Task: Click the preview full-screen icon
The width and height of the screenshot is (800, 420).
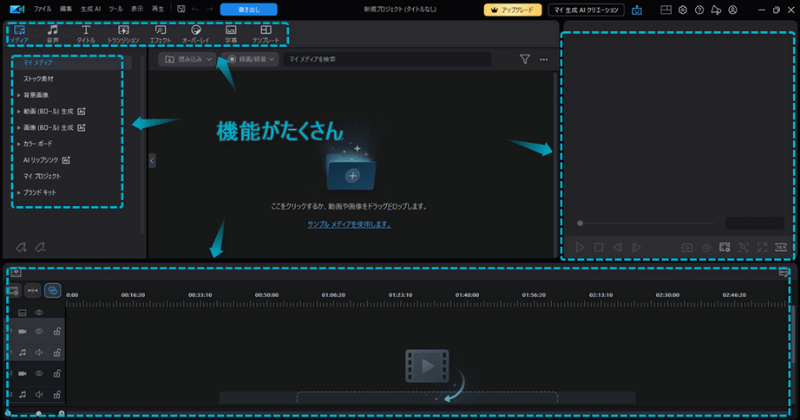Action: 762,248
